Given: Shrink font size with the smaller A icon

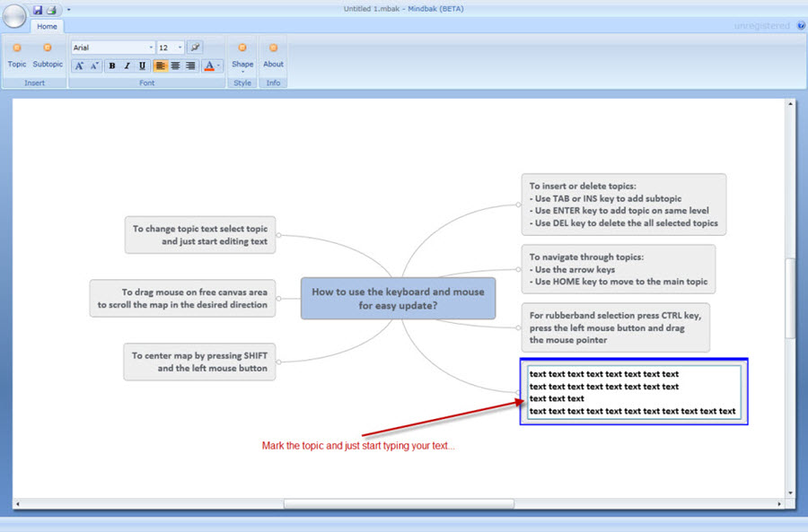Looking at the screenshot, I should coord(94,65).
